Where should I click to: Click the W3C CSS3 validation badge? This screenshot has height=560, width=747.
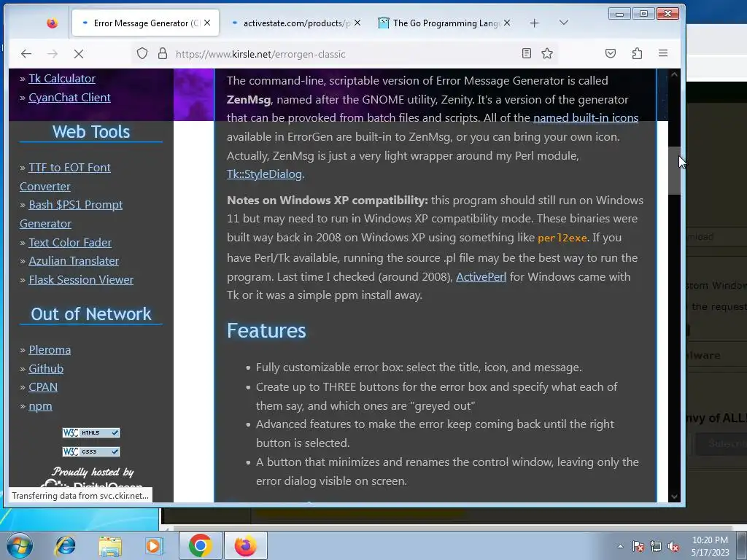(x=91, y=451)
